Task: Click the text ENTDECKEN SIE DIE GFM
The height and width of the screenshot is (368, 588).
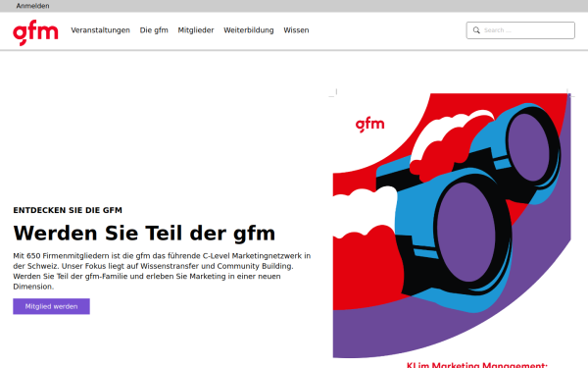Action: pos(68,210)
